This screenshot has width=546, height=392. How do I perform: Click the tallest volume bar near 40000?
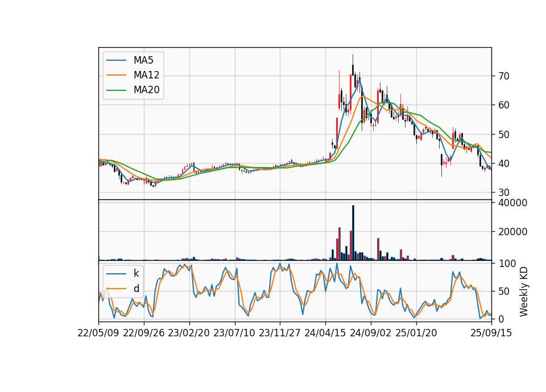point(353,233)
